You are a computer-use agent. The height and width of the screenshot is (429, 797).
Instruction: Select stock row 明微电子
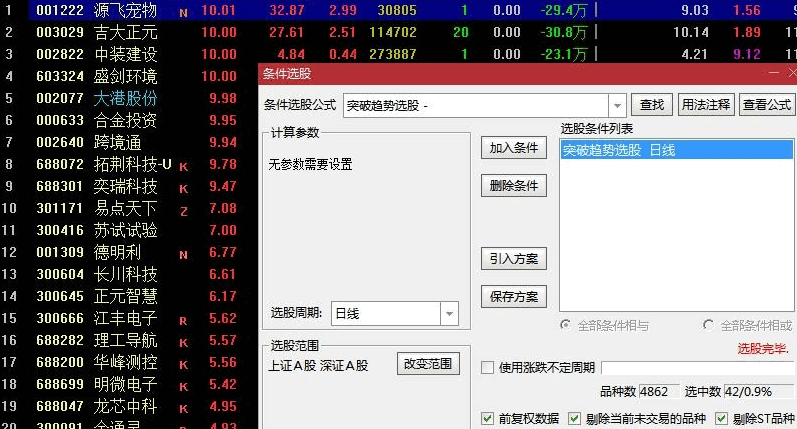pyautogui.click(x=126, y=384)
